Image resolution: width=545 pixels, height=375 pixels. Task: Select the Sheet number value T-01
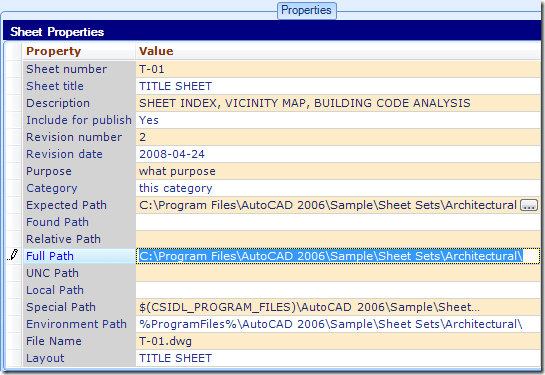(152, 69)
